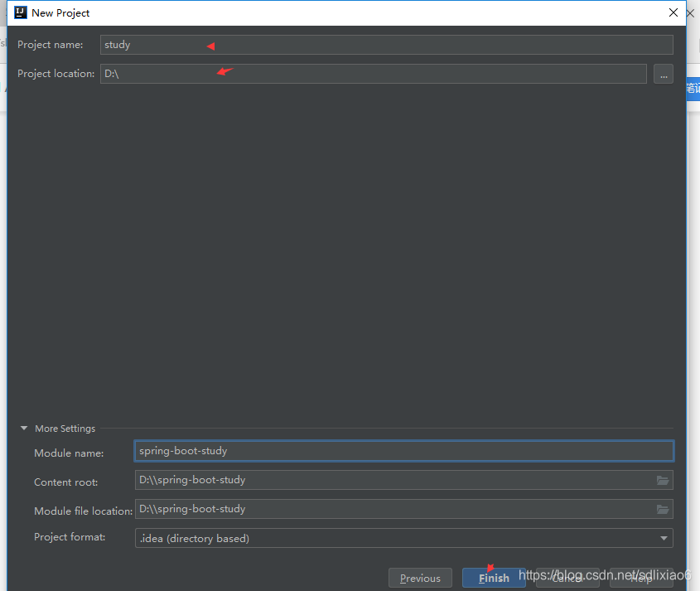This screenshot has width=700, height=591.
Task: Click the Module file location label
Action: [x=83, y=511]
